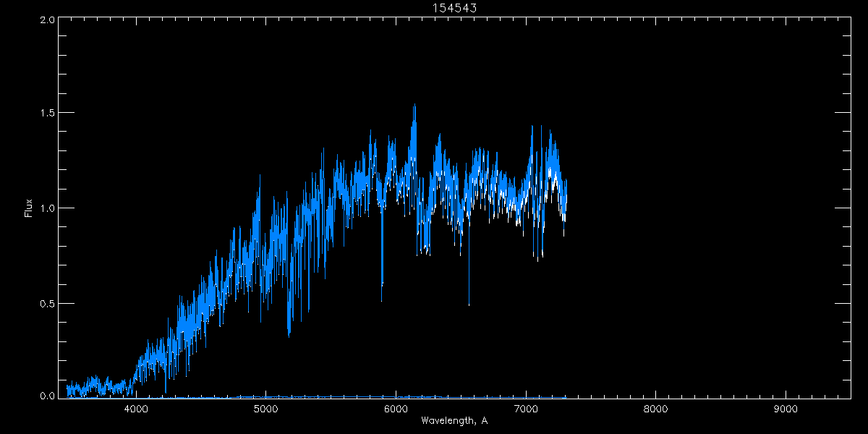Click the 0.5 flux tick label
The height and width of the screenshot is (434, 868).
pos(48,303)
